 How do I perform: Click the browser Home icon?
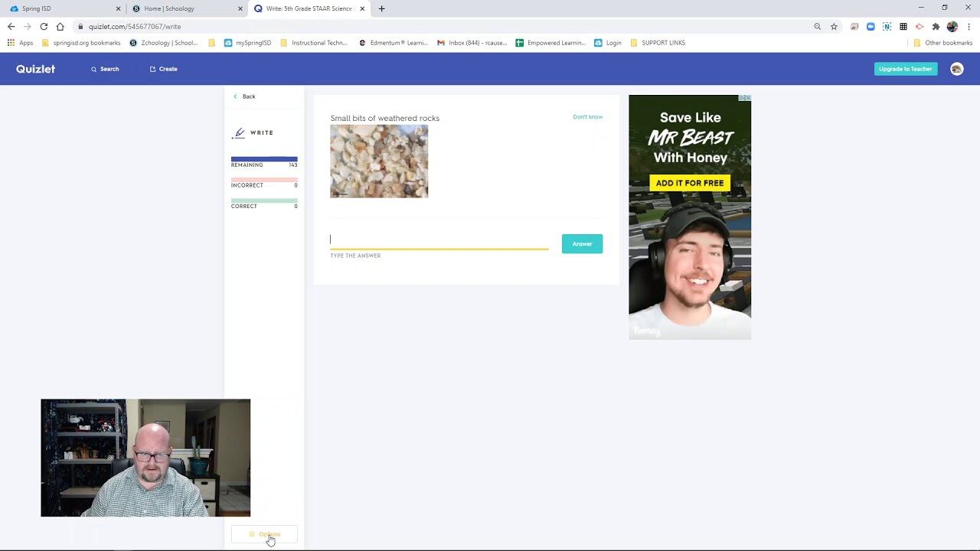click(60, 26)
